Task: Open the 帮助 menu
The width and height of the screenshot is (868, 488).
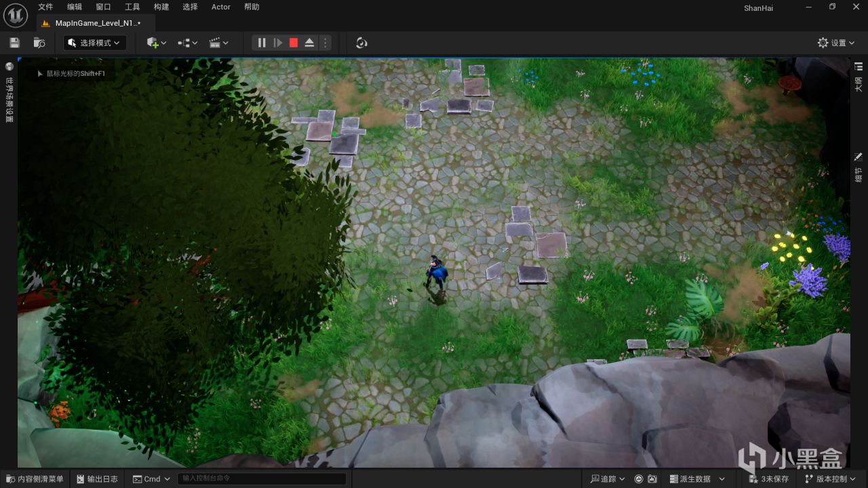Action: point(252,7)
